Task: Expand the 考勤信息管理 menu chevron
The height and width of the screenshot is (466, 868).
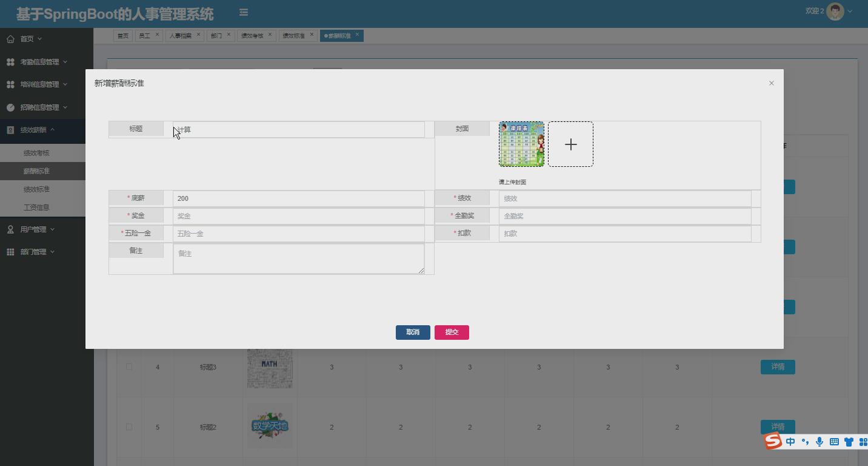Action: tap(65, 62)
